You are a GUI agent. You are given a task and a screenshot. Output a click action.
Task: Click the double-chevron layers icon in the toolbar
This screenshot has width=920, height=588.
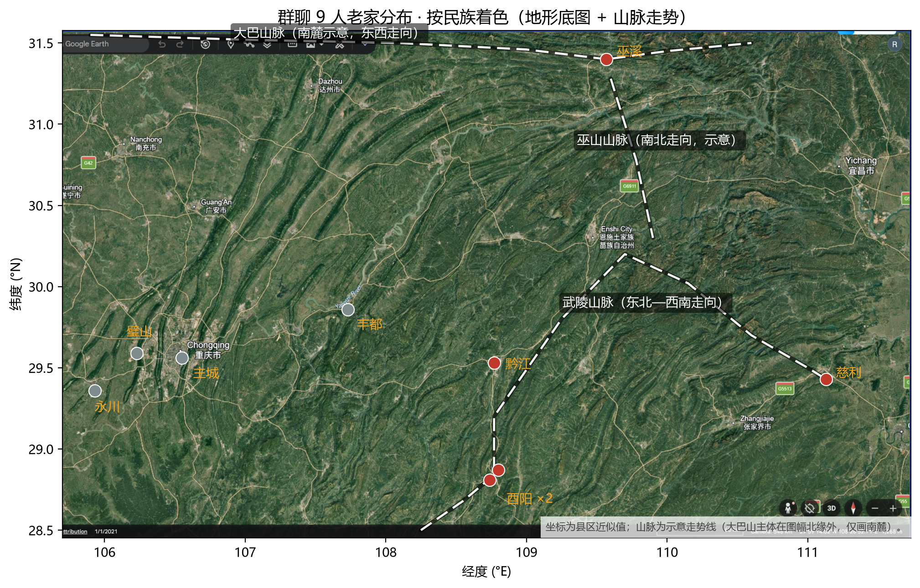(x=267, y=45)
